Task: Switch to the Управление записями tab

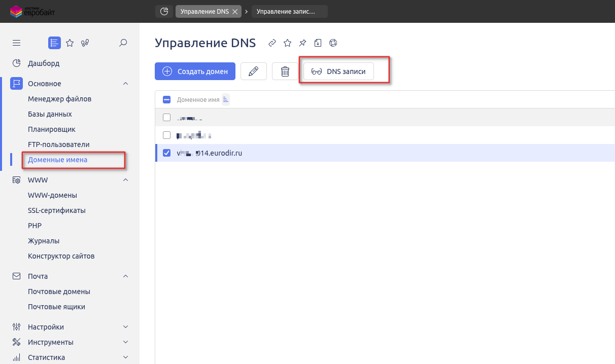Action: tap(289, 11)
